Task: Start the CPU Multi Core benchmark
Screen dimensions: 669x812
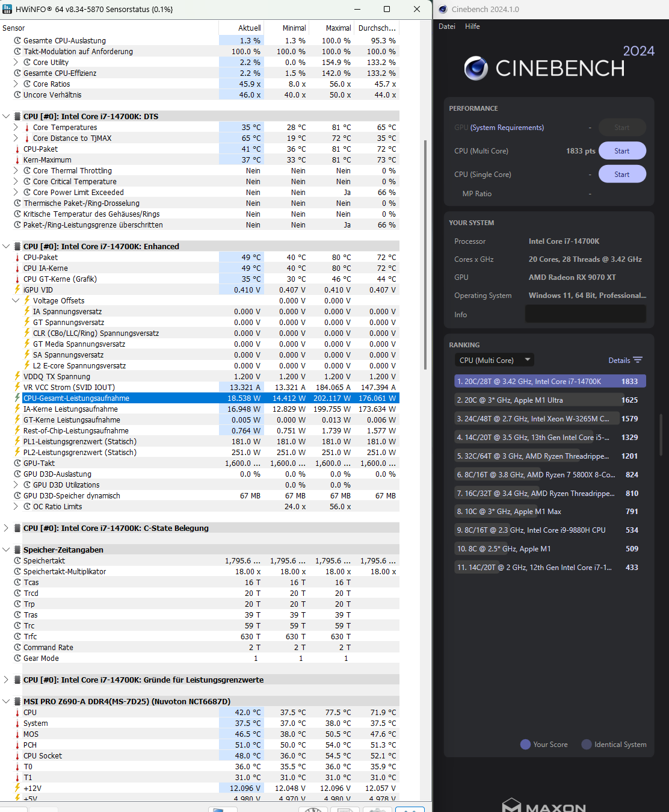Action: [622, 150]
